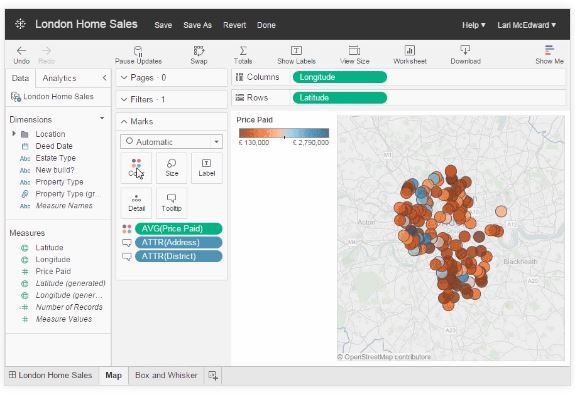Select the Map sheet tab
The height and width of the screenshot is (397, 575).
click(x=113, y=375)
